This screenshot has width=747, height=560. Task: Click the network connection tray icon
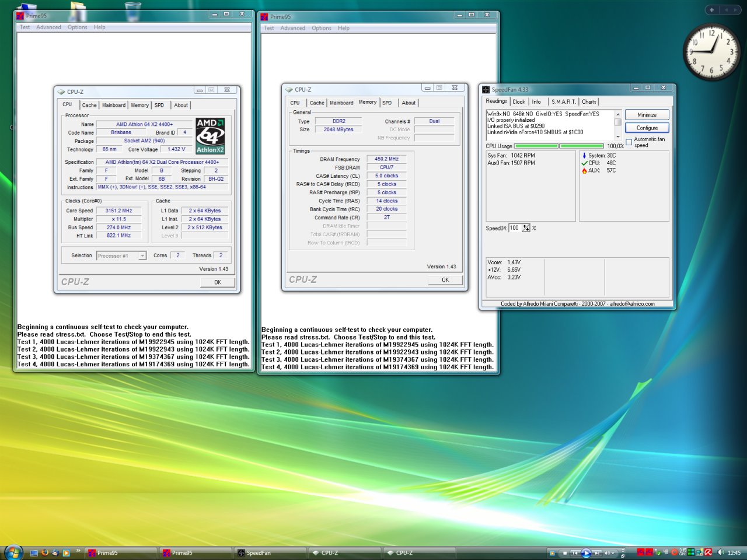coord(700,552)
